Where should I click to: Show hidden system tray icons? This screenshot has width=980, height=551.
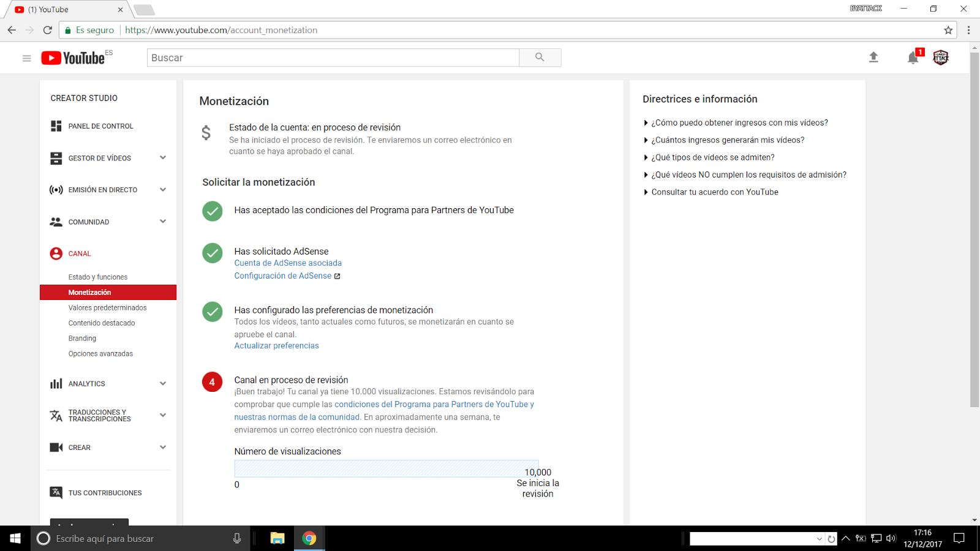[x=846, y=538]
